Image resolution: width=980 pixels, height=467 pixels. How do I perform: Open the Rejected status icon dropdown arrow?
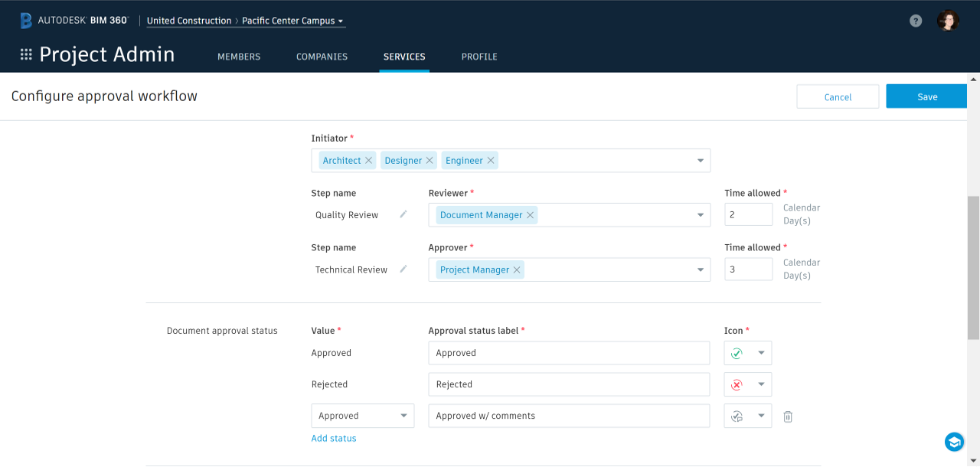(761, 384)
